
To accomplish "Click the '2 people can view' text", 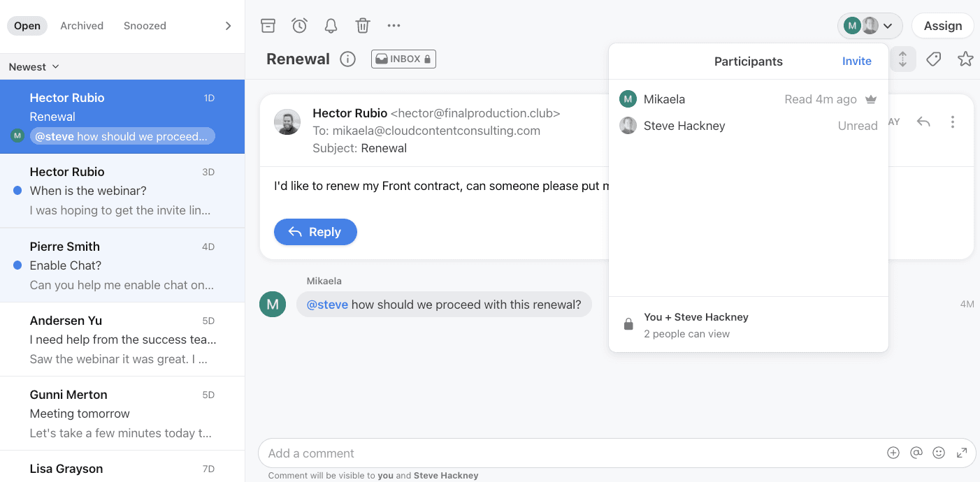I will [686, 334].
